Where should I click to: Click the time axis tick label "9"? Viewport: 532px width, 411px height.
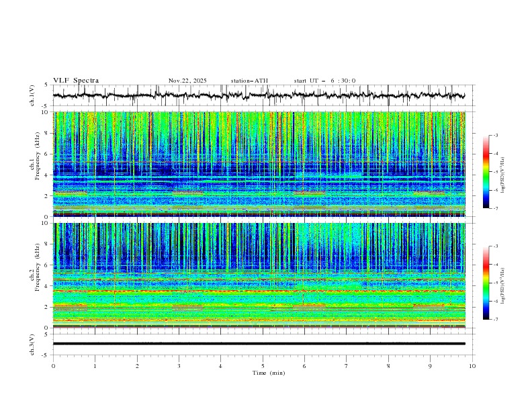(x=430, y=366)
